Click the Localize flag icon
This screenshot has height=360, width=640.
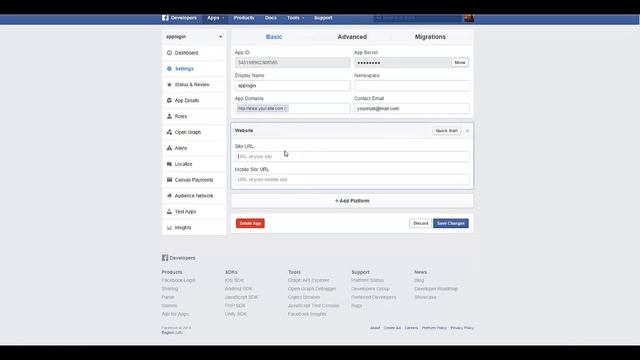pyautogui.click(x=169, y=164)
